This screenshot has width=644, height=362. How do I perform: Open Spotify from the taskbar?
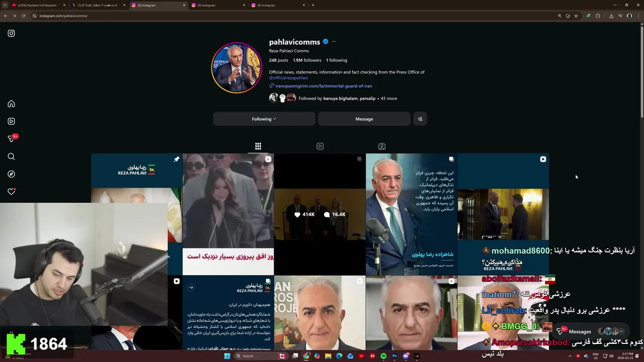click(x=383, y=356)
